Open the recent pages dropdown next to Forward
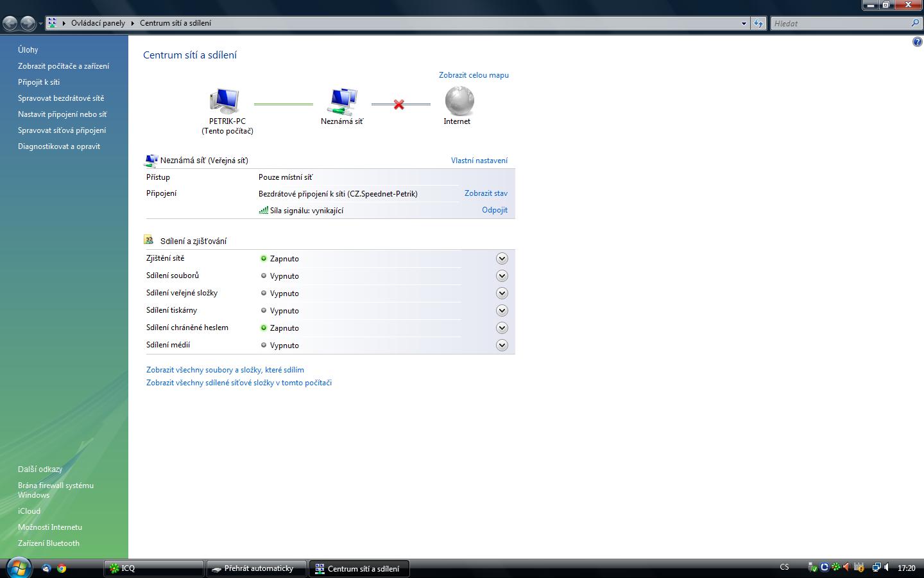The width and height of the screenshot is (924, 578). pos(40,24)
